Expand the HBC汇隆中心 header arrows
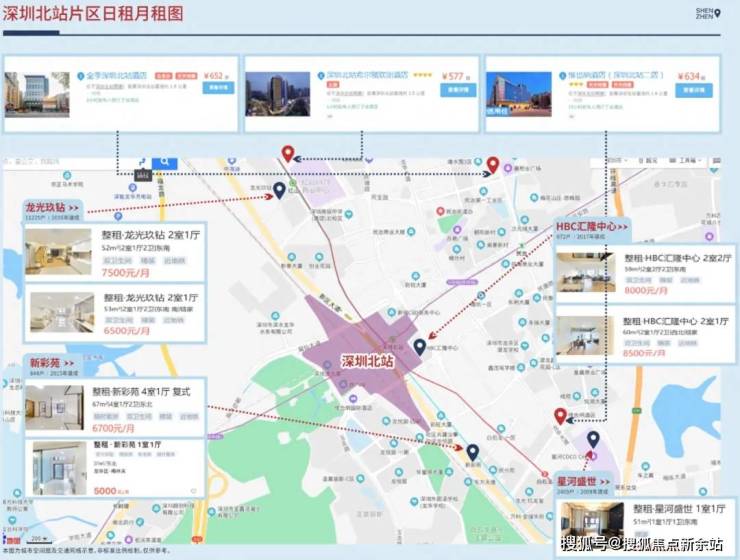The width and height of the screenshot is (740, 560). click(623, 227)
